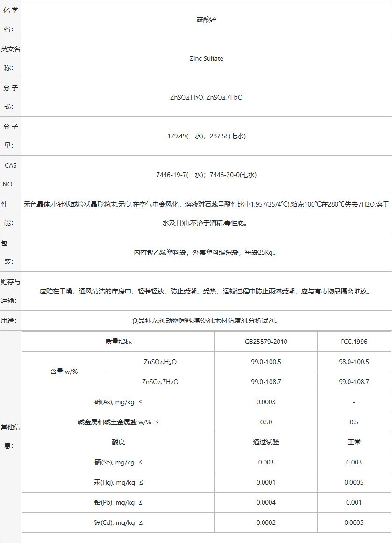Click the mercury value '0.0001'
This screenshot has height=543, width=392.
[266, 482]
